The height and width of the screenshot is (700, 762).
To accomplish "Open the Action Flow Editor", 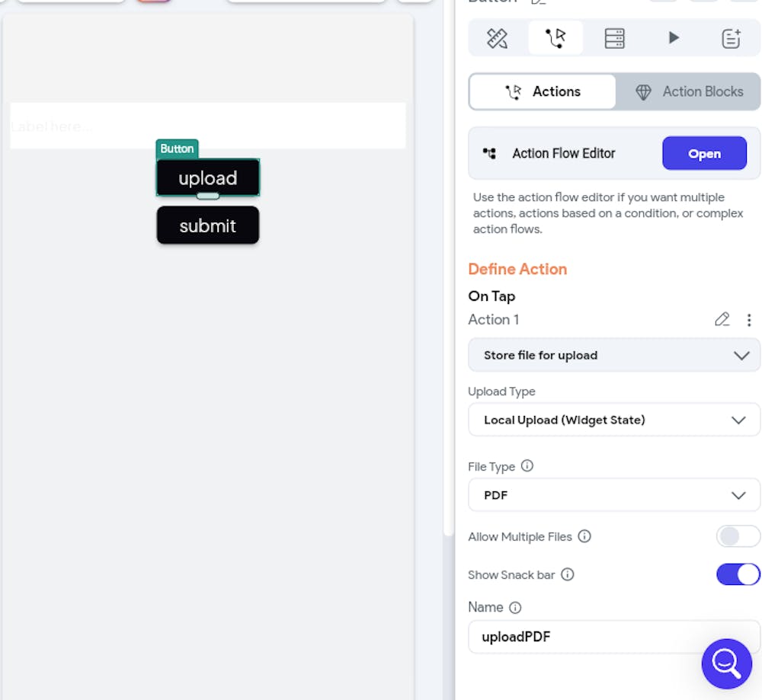I will click(704, 153).
